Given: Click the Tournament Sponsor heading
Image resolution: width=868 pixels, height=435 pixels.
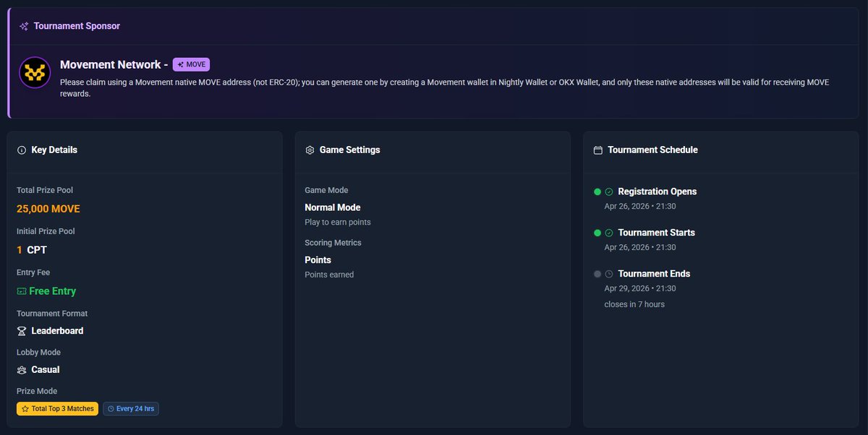Looking at the screenshot, I should pos(77,26).
